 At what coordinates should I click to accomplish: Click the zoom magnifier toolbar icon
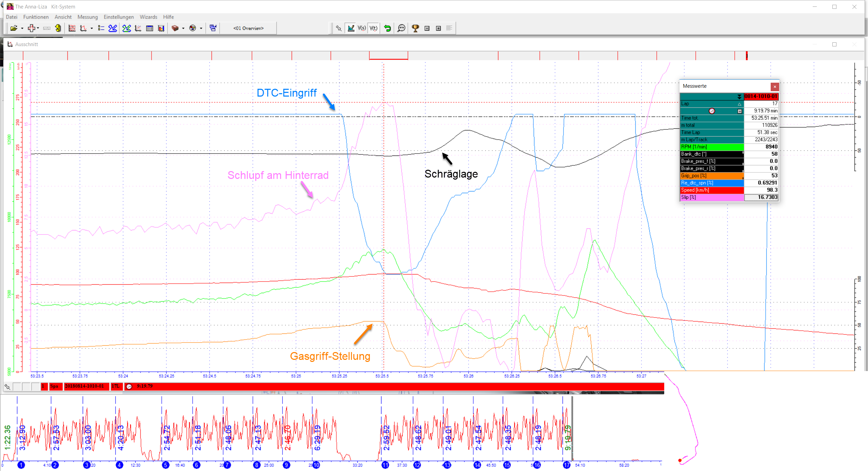pyautogui.click(x=401, y=28)
